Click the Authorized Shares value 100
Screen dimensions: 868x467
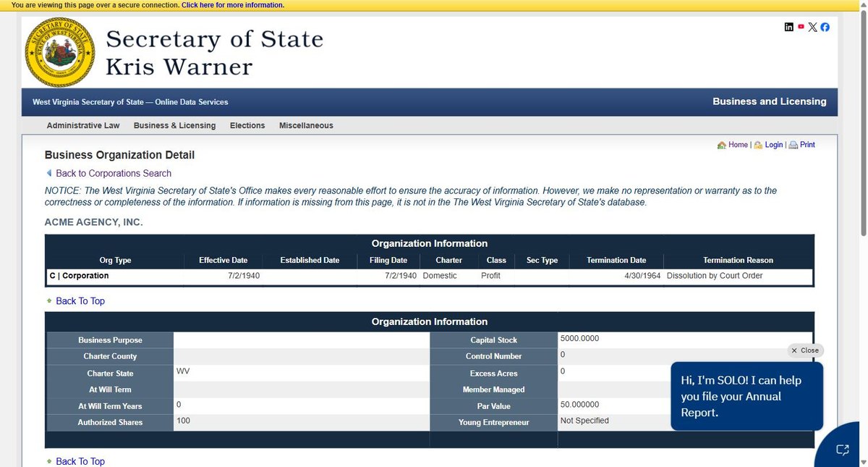(183, 421)
